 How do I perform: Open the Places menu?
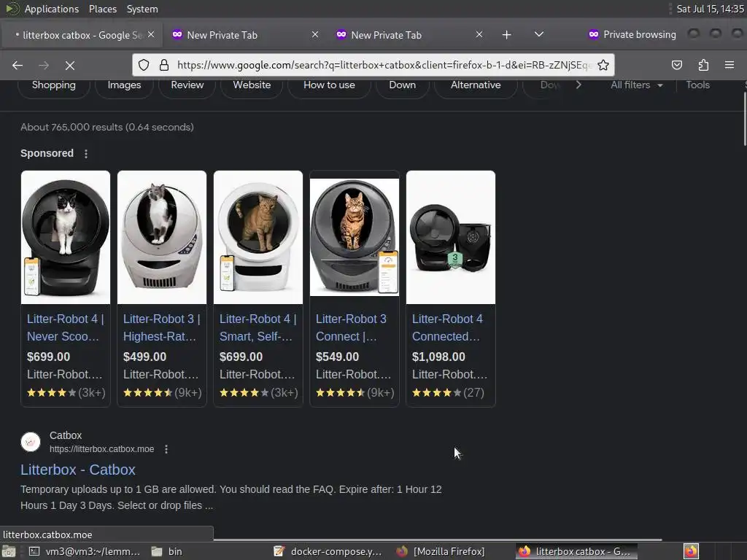[x=102, y=9]
